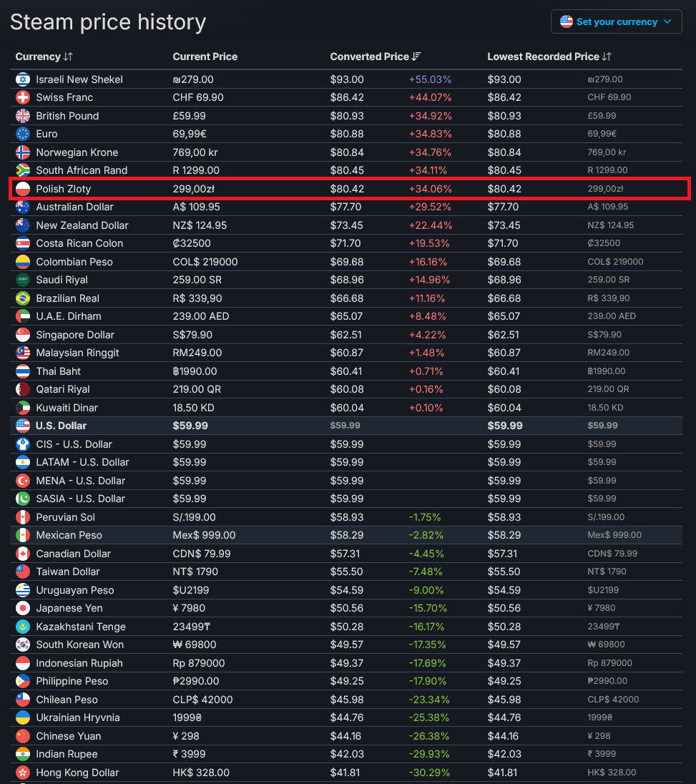Click the Ukrainian Hryvnia flag icon
The width and height of the screenshot is (696, 784).
click(22, 717)
